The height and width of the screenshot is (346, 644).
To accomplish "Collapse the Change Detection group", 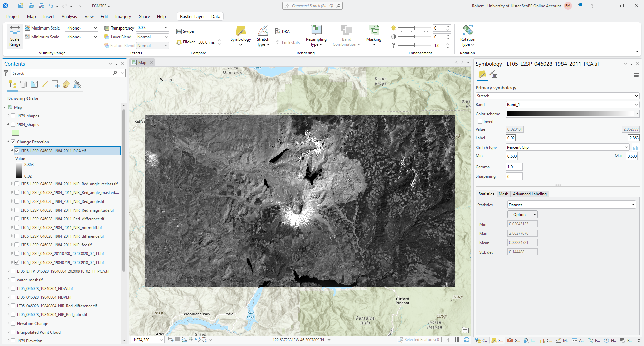I will (8, 142).
